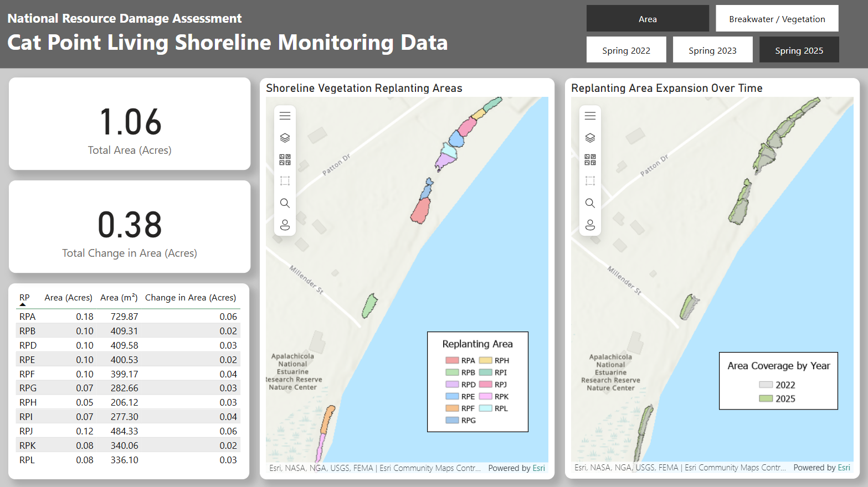Activate rectangle select tool on Replanting Area Expansion map
Screen dimensions: 868x487
590,181
